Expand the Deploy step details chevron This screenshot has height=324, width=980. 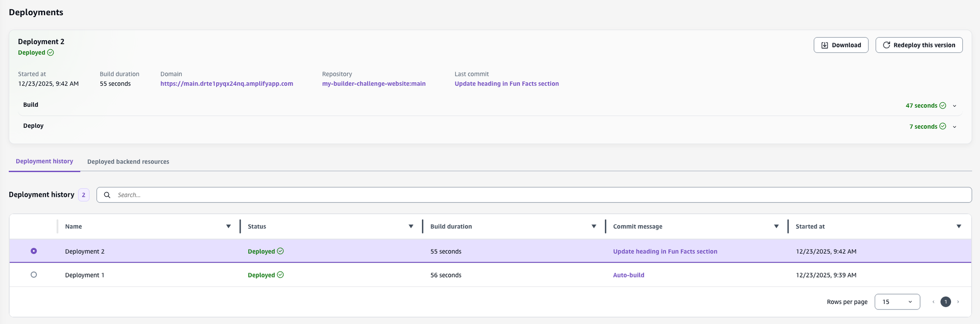[954, 127]
